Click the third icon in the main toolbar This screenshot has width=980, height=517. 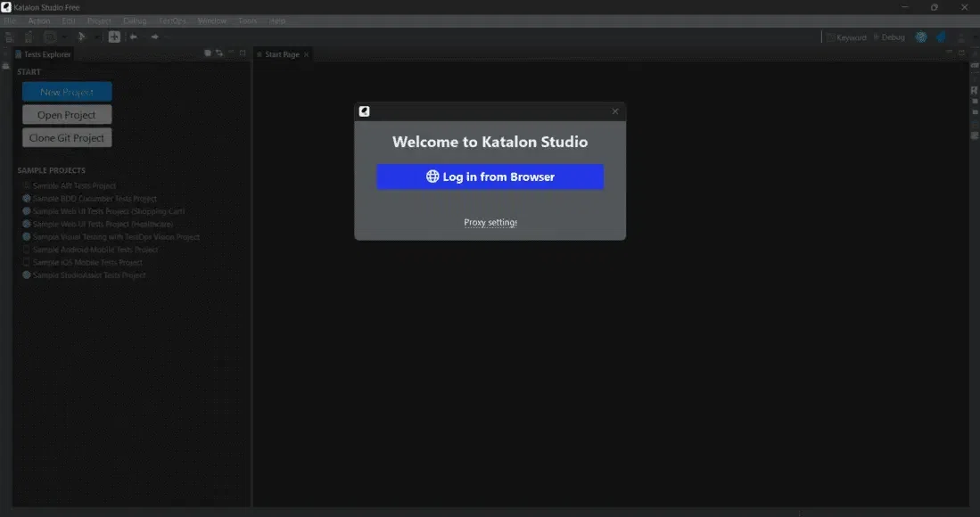pos(50,37)
